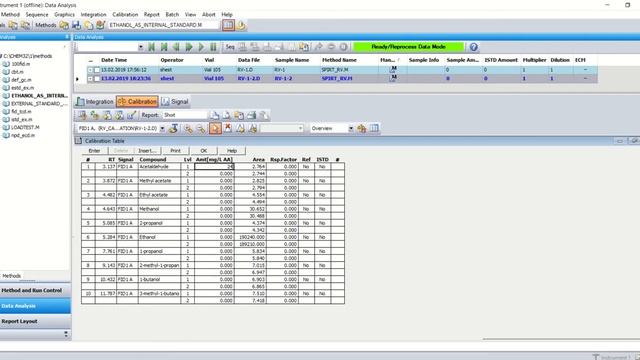Image resolution: width=640 pixels, height=360 pixels.
Task: Expand the row for data file RV-1.D
Action: 90,70
